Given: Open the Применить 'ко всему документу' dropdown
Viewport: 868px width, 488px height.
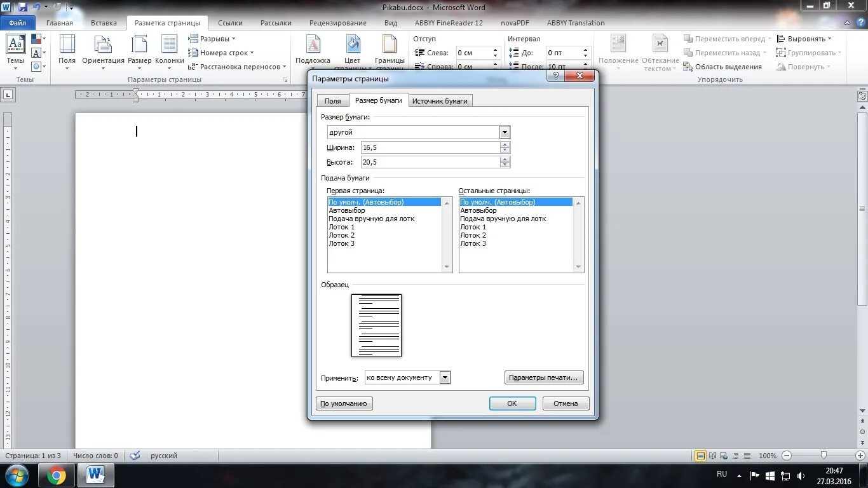Looking at the screenshot, I should (x=408, y=377).
